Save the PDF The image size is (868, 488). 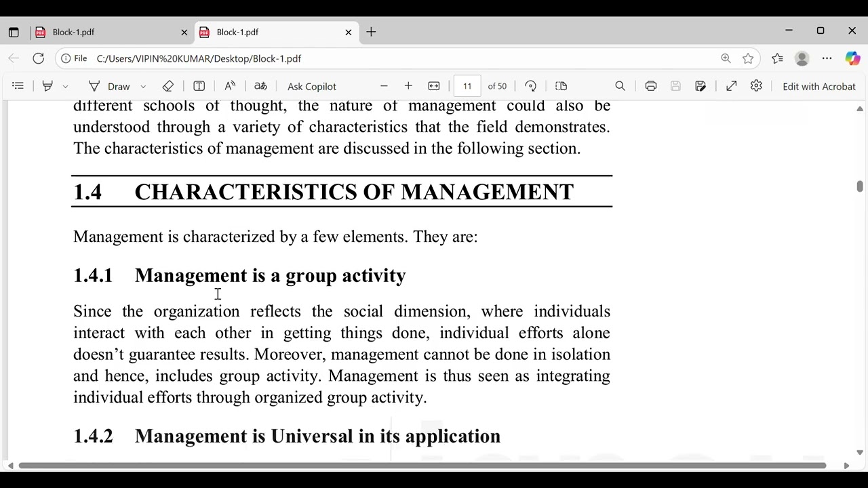tap(675, 86)
